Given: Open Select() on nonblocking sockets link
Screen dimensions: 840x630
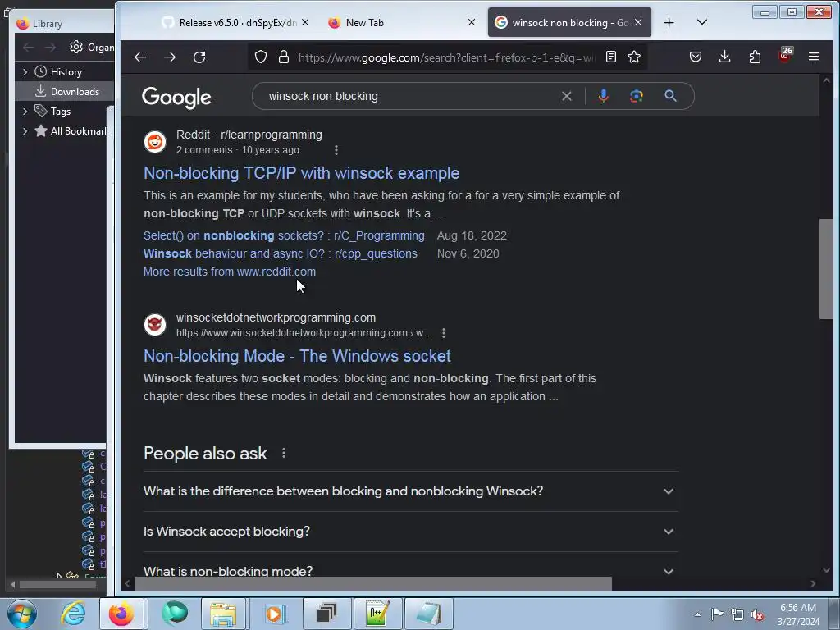Looking at the screenshot, I should coord(284,235).
